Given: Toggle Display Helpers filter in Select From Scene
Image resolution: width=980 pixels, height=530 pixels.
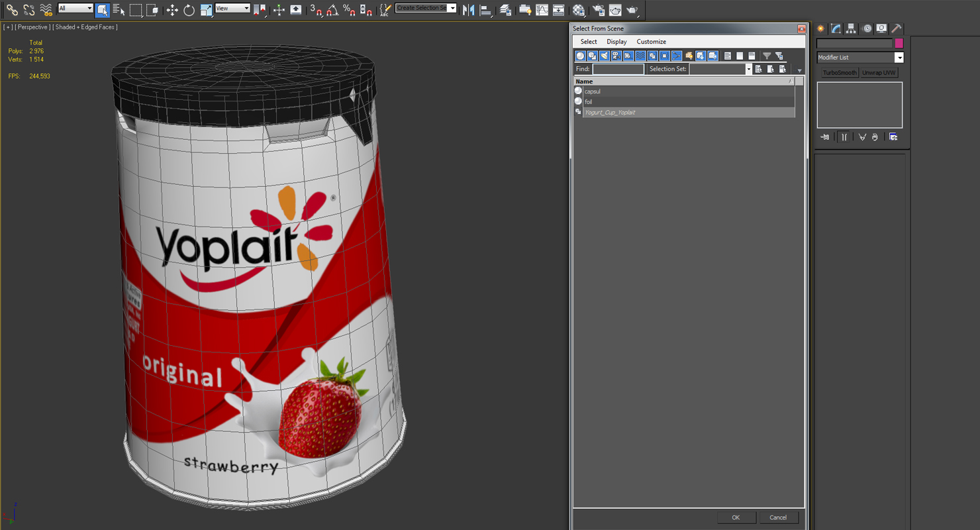Looking at the screenshot, I should pyautogui.click(x=628, y=56).
